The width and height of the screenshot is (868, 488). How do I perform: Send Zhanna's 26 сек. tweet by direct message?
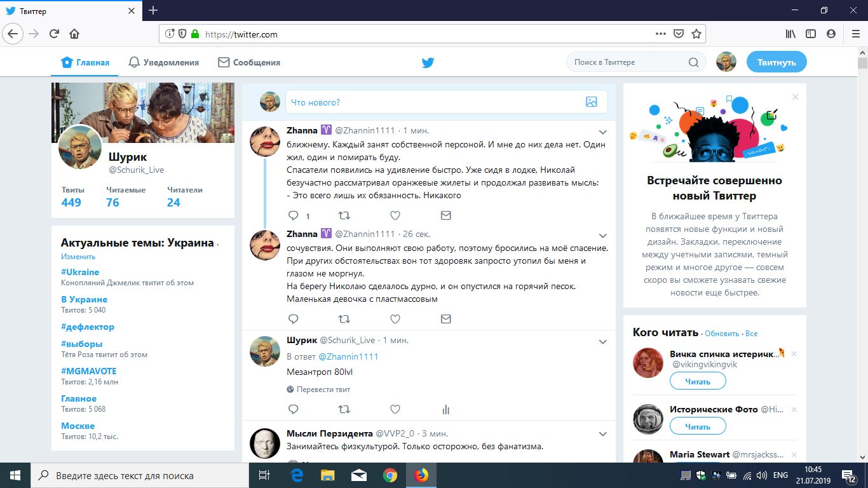coord(445,319)
